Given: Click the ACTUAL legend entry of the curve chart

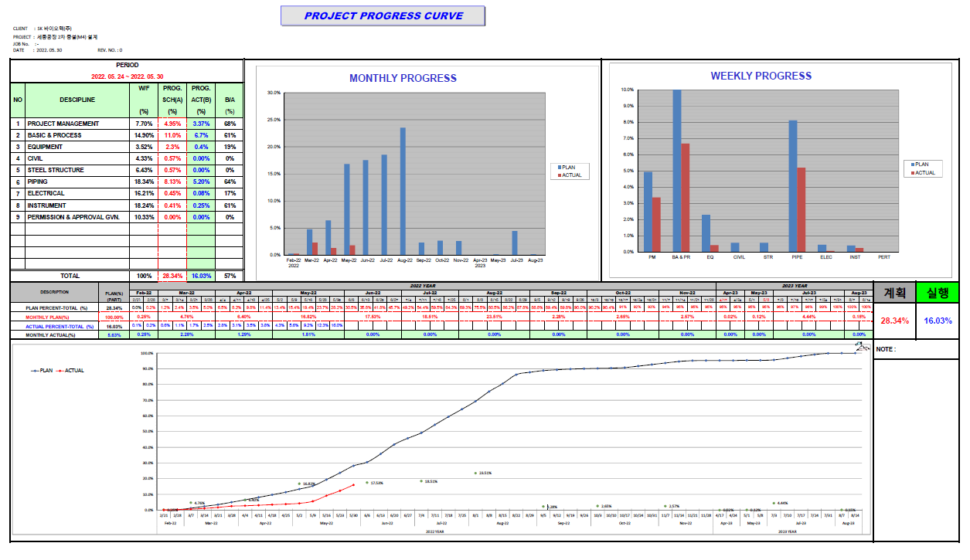Looking at the screenshot, I should 70,371.
